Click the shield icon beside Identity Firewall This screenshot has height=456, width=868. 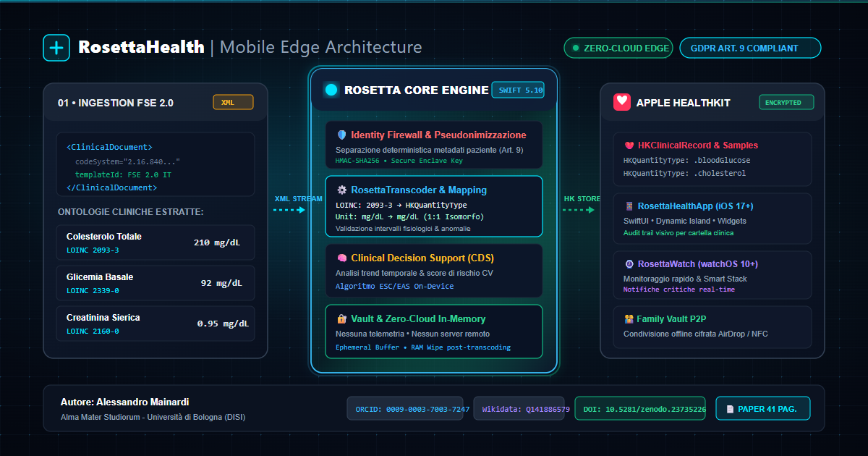pos(341,135)
